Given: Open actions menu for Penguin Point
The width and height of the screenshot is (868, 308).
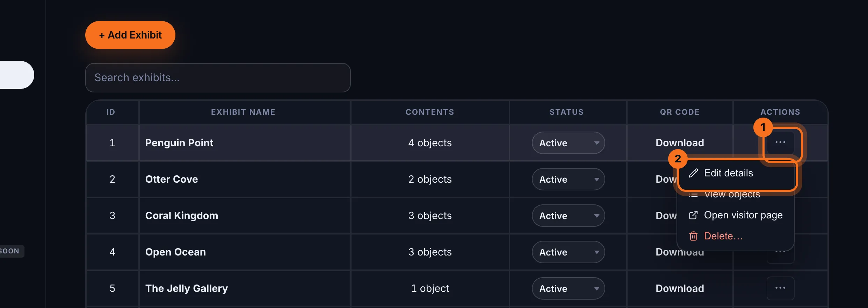Looking at the screenshot, I should (x=780, y=142).
